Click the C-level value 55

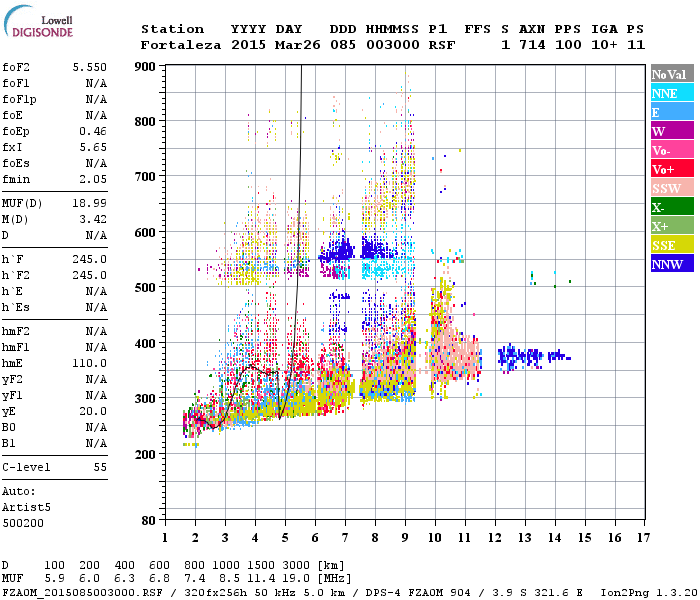(100, 467)
